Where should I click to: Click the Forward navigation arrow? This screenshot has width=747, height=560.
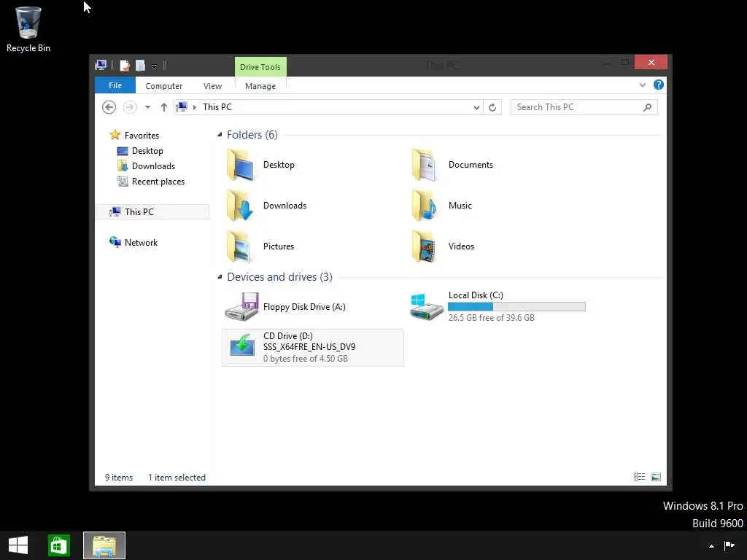pos(130,107)
